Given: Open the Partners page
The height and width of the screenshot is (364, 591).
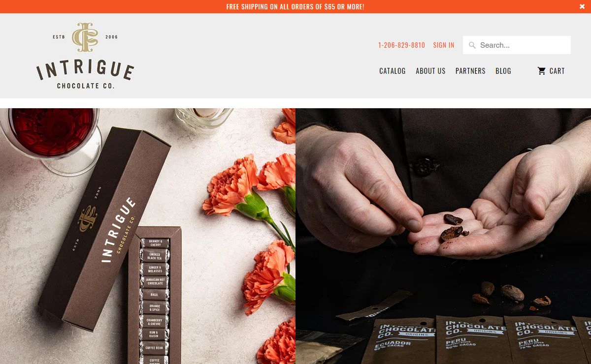Looking at the screenshot, I should (x=470, y=71).
